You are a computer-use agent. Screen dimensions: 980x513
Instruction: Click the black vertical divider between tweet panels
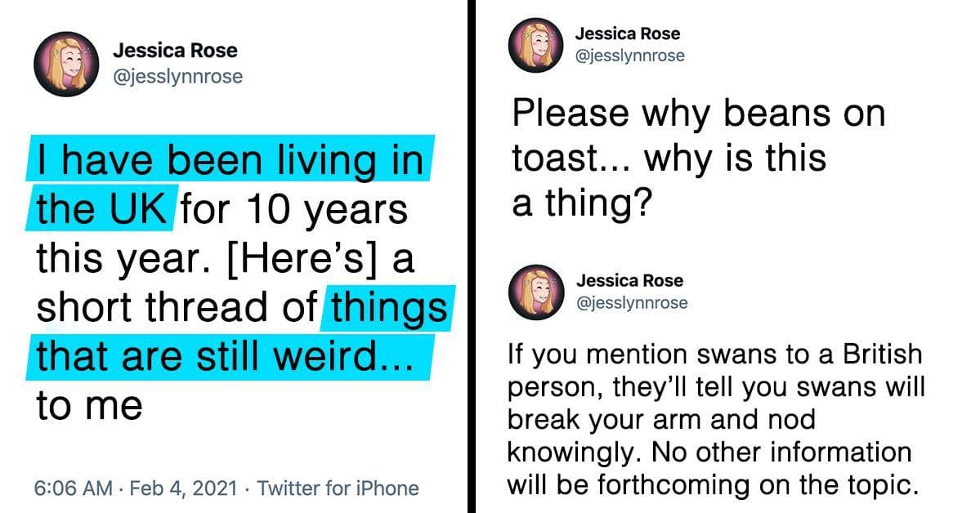471,256
